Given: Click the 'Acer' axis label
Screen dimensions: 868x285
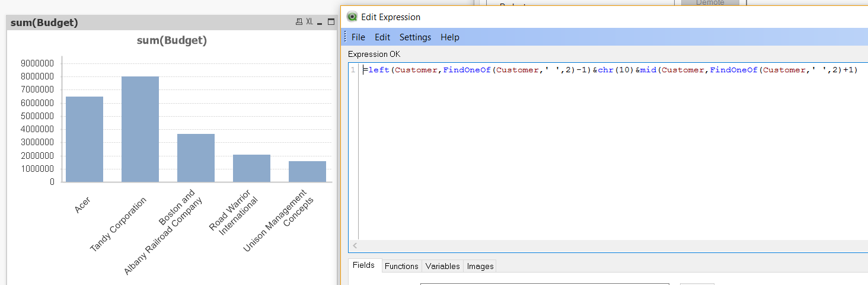Looking at the screenshot, I should click(82, 205).
